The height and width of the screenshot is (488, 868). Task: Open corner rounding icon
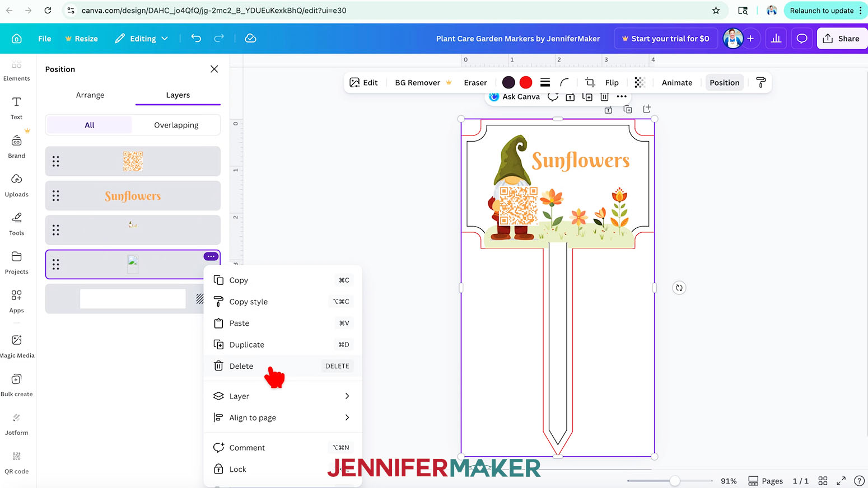pyautogui.click(x=564, y=82)
